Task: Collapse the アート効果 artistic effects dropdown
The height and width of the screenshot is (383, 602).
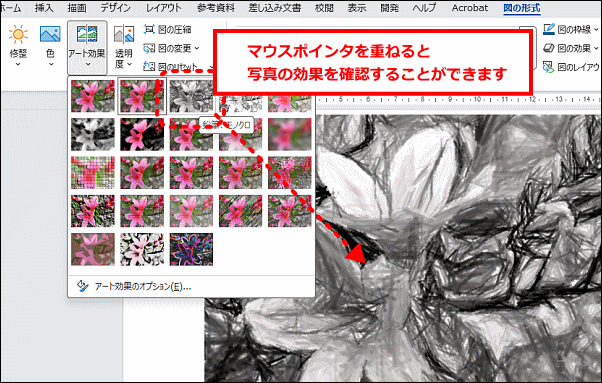Action: click(87, 47)
